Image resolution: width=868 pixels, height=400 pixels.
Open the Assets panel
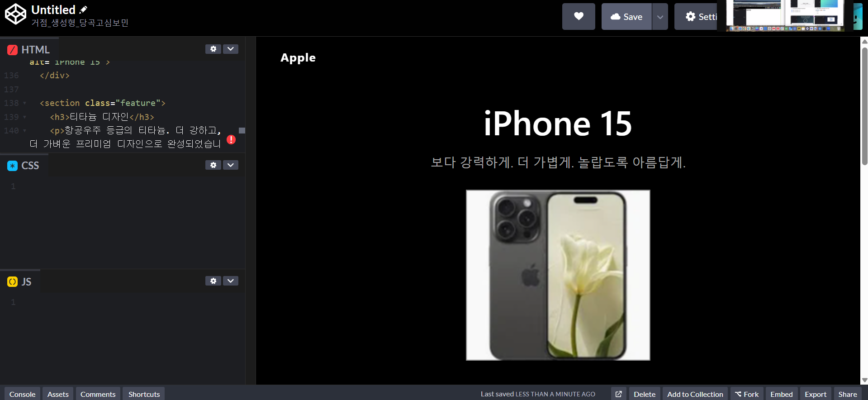pos(58,394)
